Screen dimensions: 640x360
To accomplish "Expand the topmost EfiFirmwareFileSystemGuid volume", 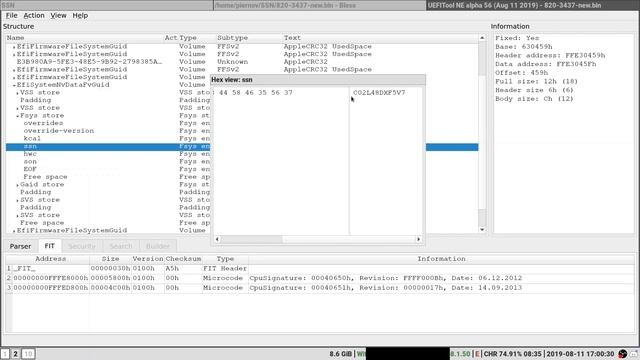I will coord(14,47).
